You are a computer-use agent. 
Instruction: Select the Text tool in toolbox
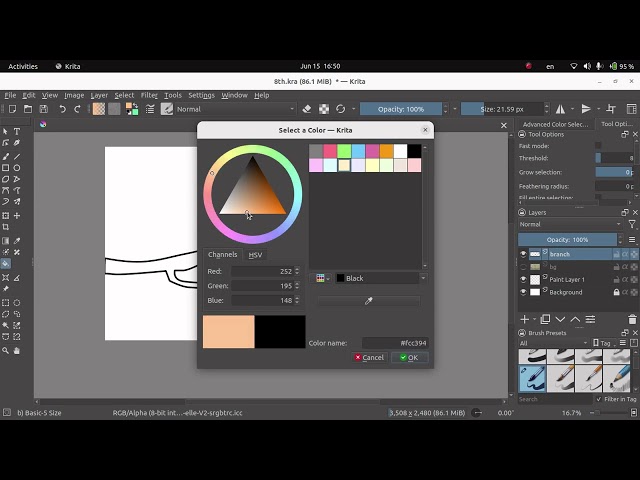click(17, 131)
